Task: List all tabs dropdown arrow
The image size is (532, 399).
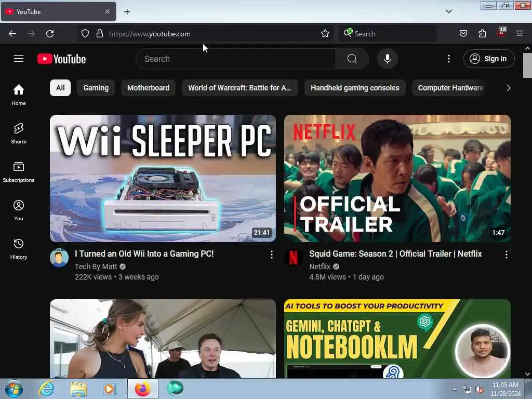Action: click(x=448, y=11)
